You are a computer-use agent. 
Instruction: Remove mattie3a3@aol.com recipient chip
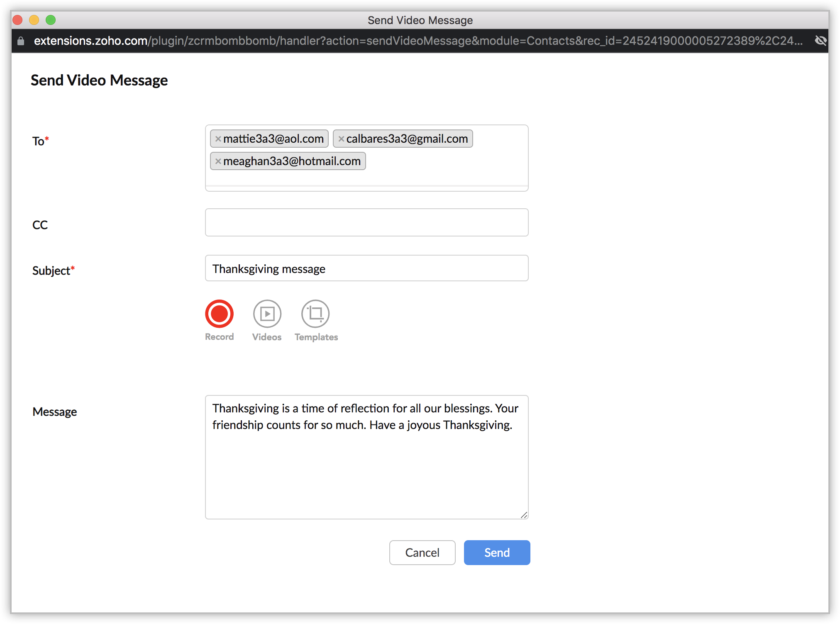218,139
